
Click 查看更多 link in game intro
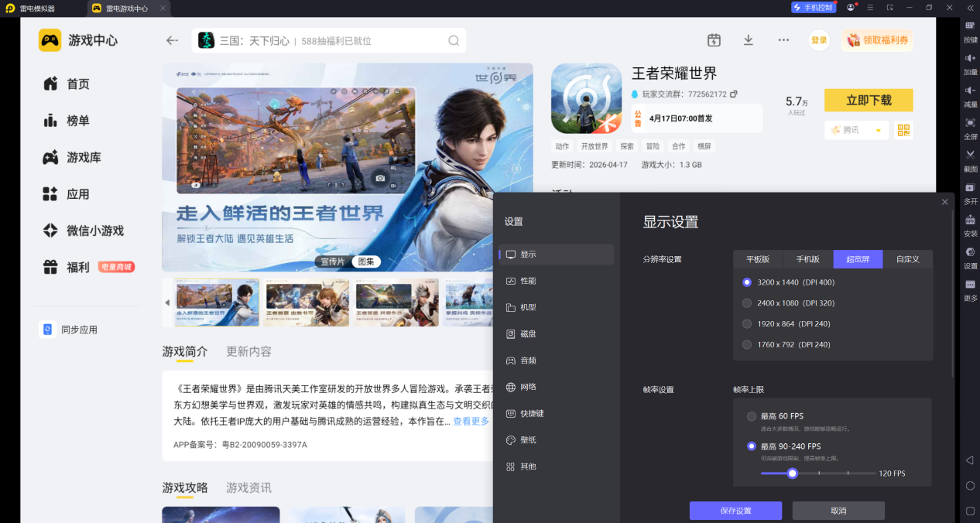471,422
